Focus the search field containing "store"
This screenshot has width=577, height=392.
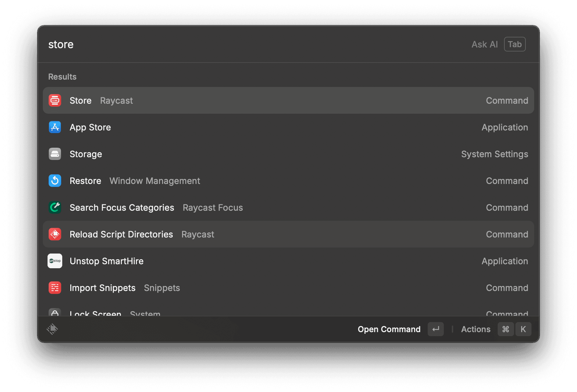pos(254,44)
